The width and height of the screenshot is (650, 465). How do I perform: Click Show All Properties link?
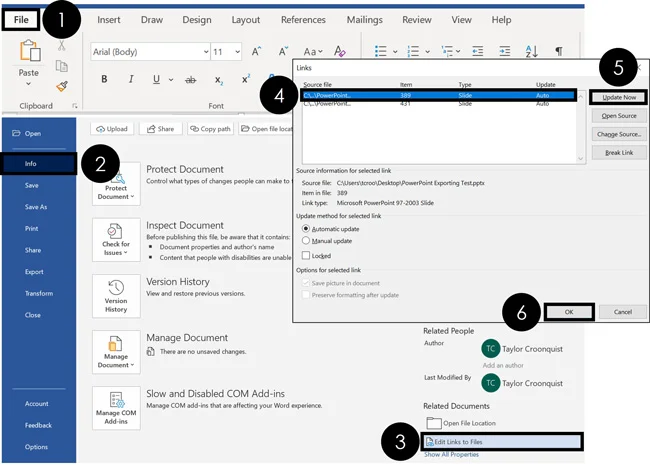point(451,455)
